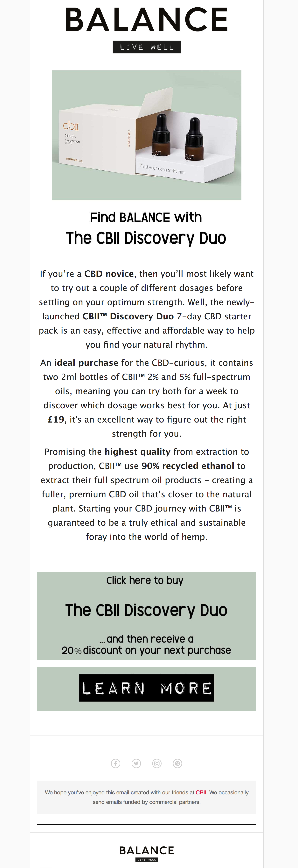Follow the red CBII link in footer
The image size is (298, 868).
(x=201, y=792)
